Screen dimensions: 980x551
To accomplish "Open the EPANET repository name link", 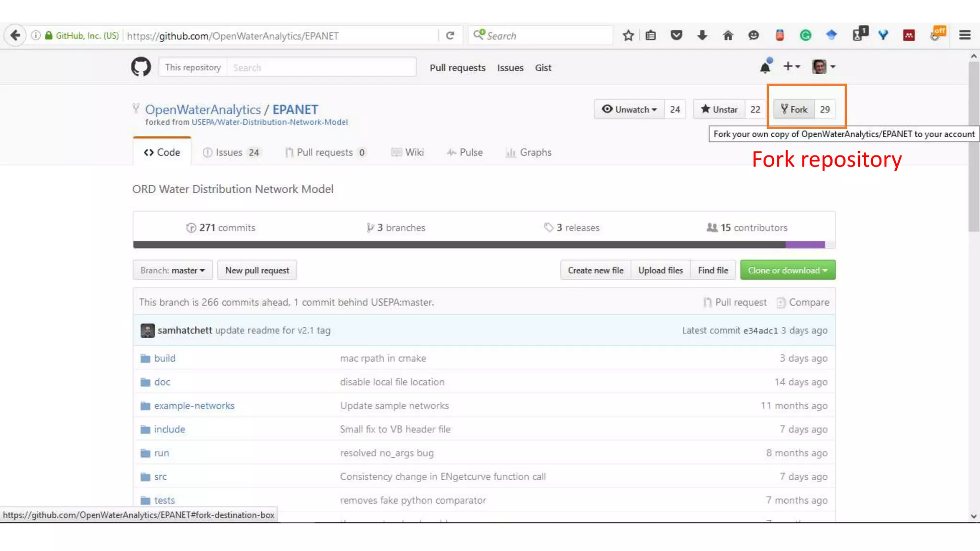I will point(295,110).
